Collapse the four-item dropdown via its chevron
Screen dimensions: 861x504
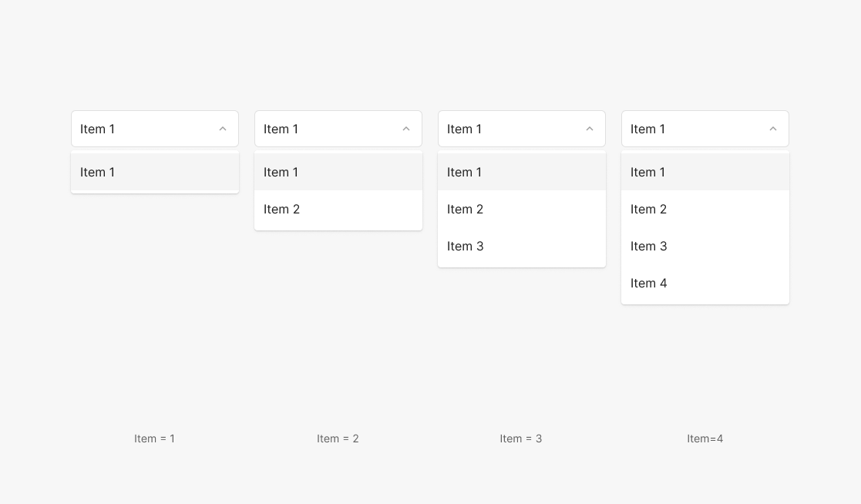tap(773, 129)
